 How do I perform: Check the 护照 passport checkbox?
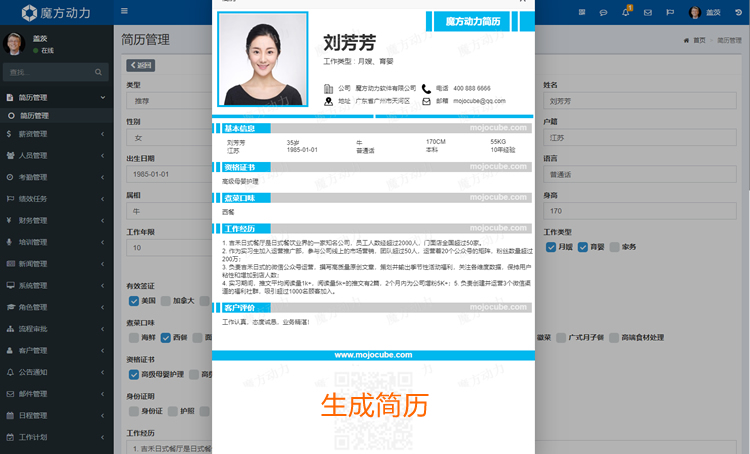(x=173, y=411)
